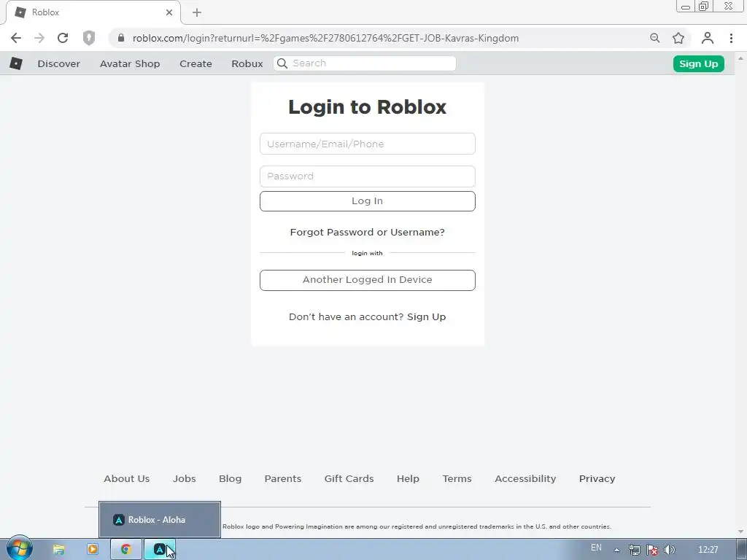
Task: Click the green Sign Up button
Action: click(x=698, y=64)
